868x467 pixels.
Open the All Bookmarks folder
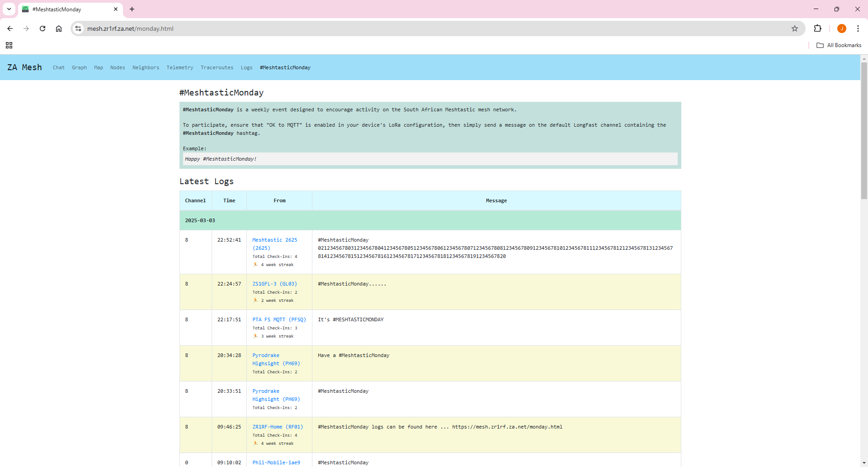click(x=839, y=45)
